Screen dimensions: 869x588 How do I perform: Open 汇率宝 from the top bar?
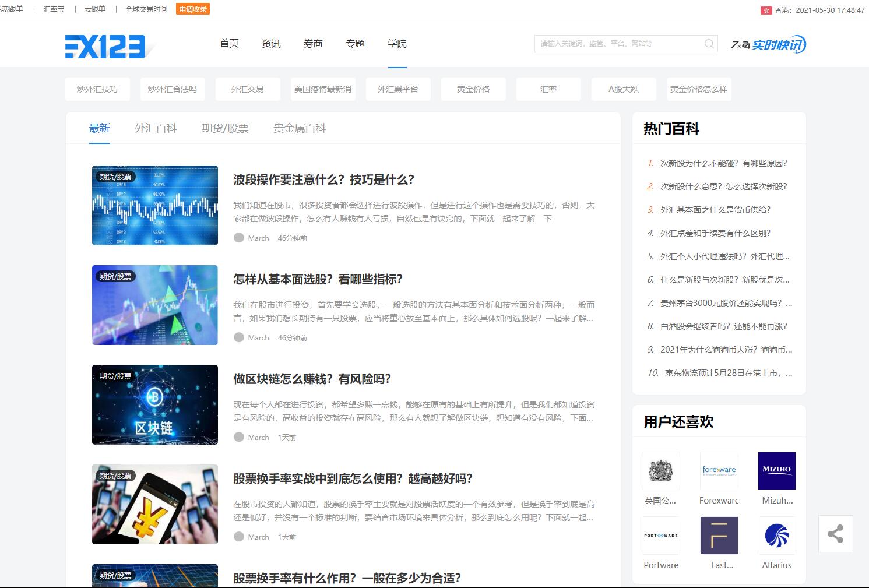[54, 9]
